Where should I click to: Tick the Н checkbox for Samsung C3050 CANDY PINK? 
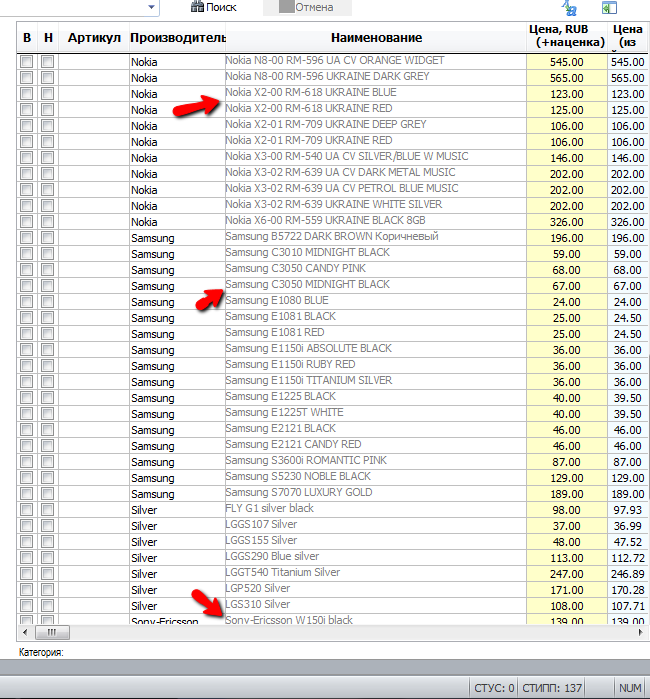point(48,270)
